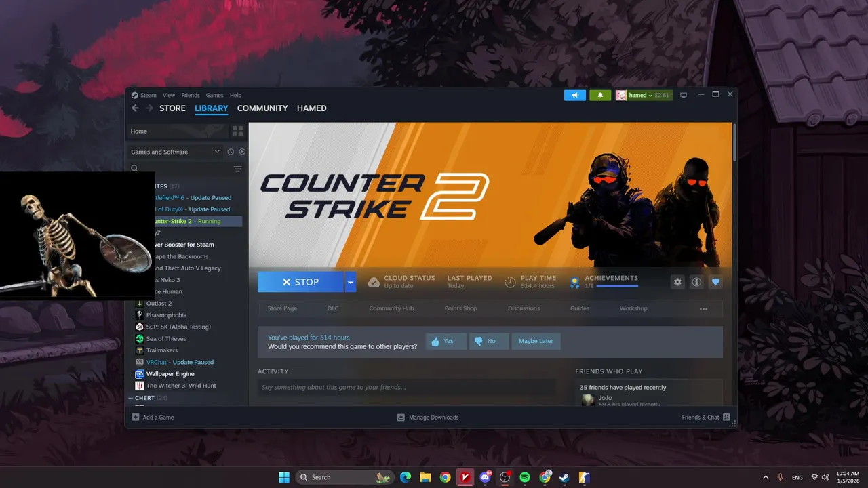The image size is (868, 488).
Task: Click the library search magnifier icon
Action: 134,169
